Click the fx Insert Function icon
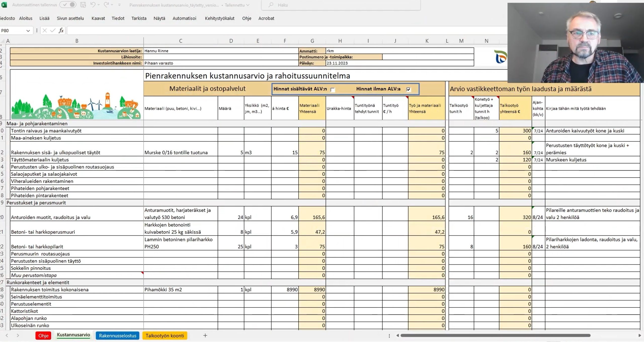This screenshot has height=342, width=644. coord(61,30)
